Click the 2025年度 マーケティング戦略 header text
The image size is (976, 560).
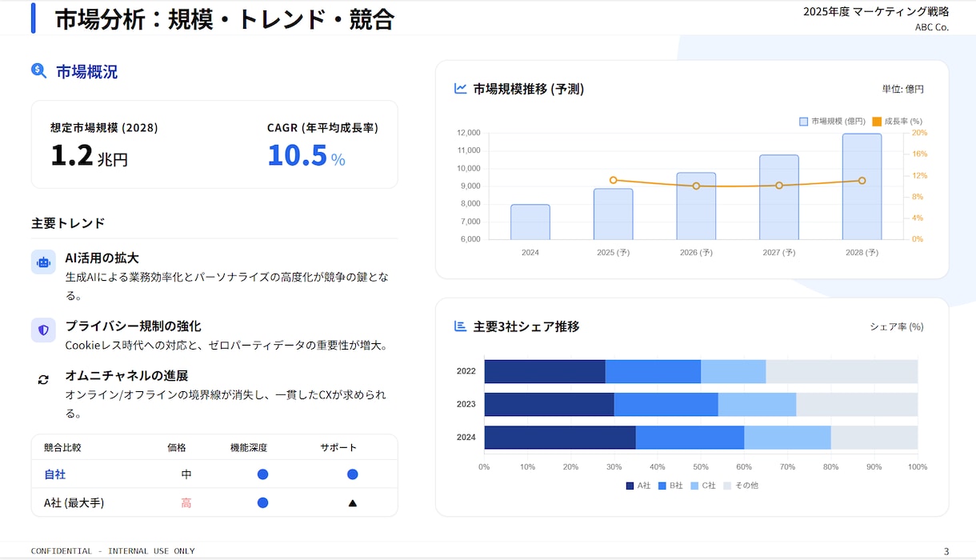pyautogui.click(x=876, y=11)
